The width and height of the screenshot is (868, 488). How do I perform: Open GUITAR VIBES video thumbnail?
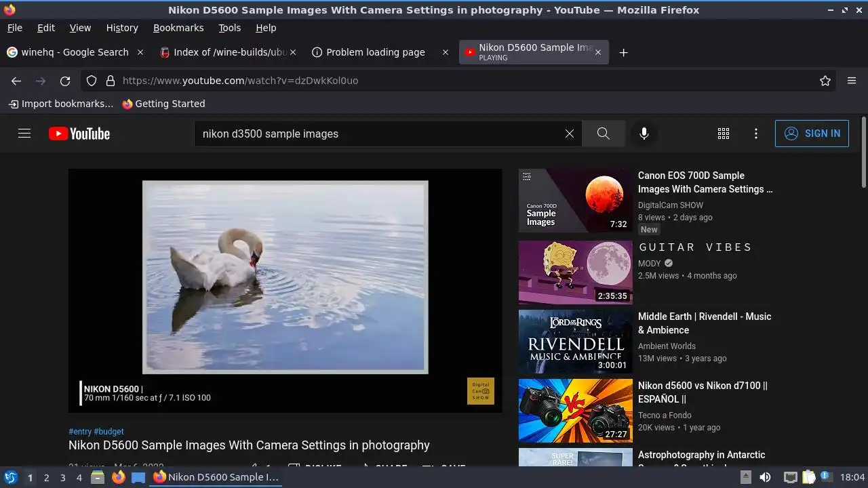point(576,272)
